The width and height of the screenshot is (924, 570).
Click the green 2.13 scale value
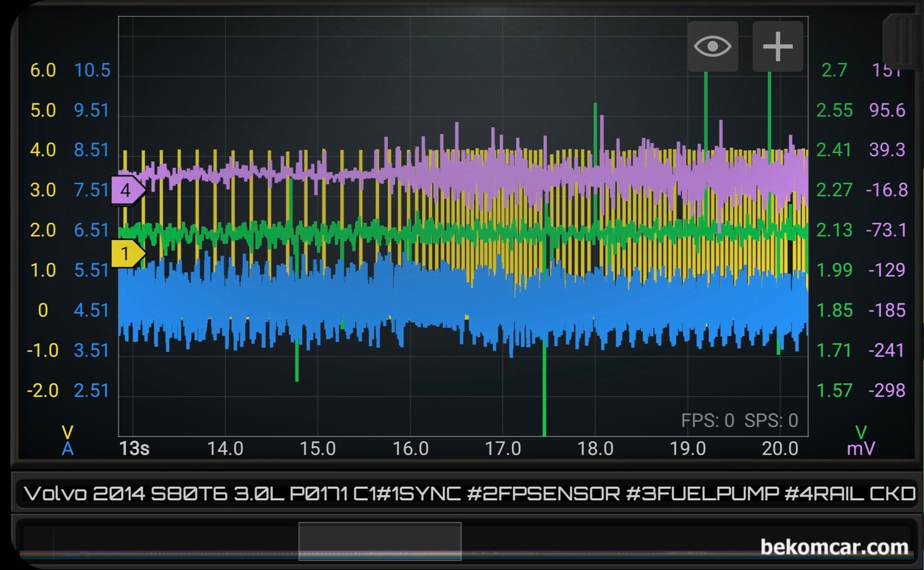[x=834, y=230]
